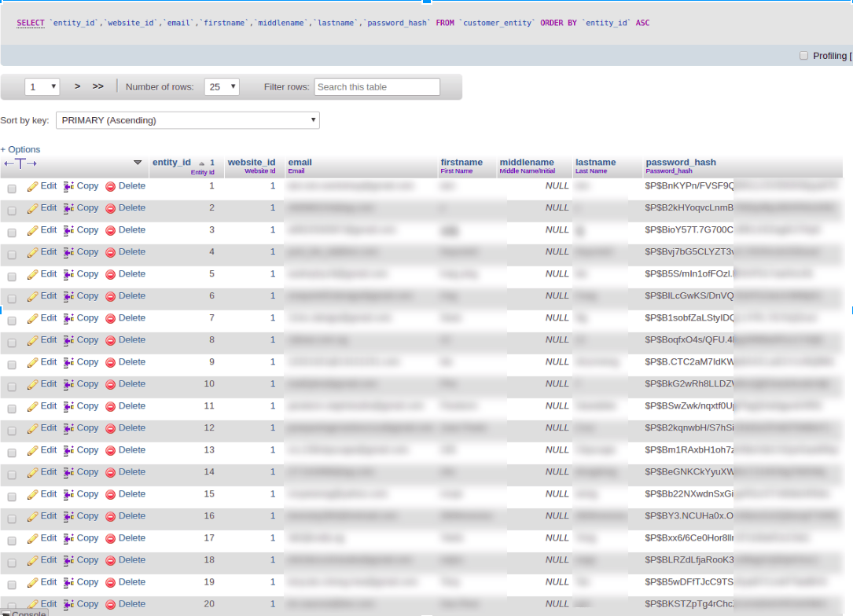Expand the + Options section

(20, 149)
